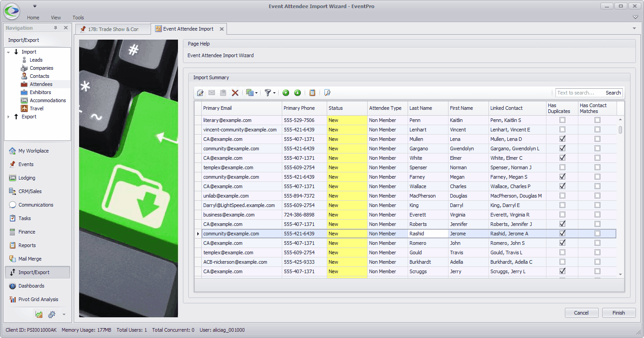Screen dimensions: 644x338
Task: Collapse the Import tree node
Action: (x=9, y=52)
